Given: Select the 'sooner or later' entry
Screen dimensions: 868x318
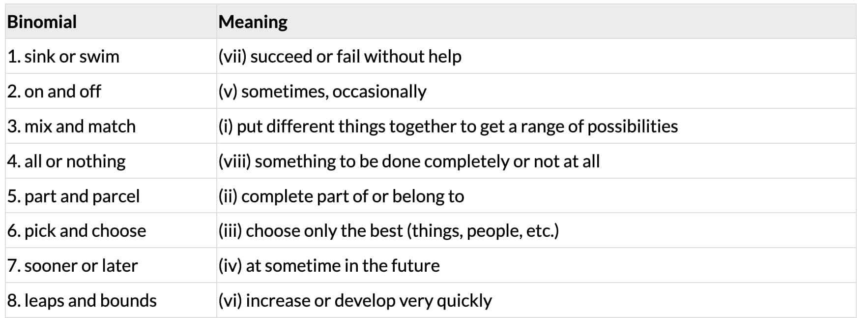Looking at the screenshot, I should point(72,266).
